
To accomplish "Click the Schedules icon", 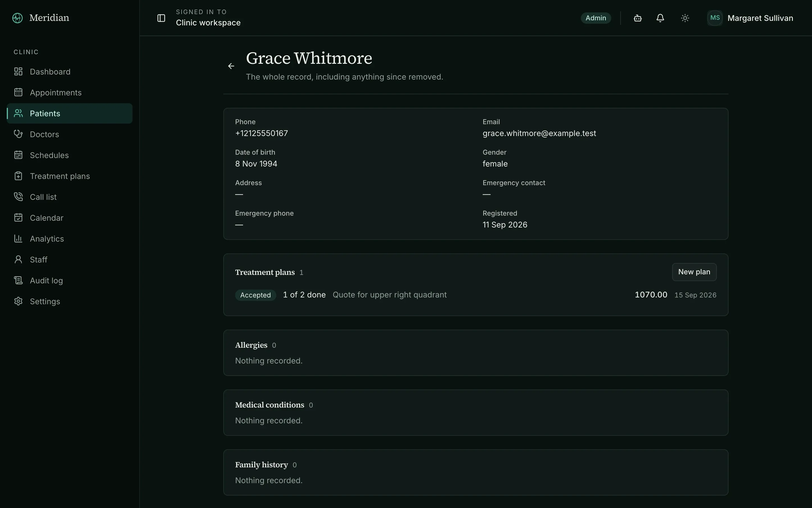I will [x=18, y=155].
